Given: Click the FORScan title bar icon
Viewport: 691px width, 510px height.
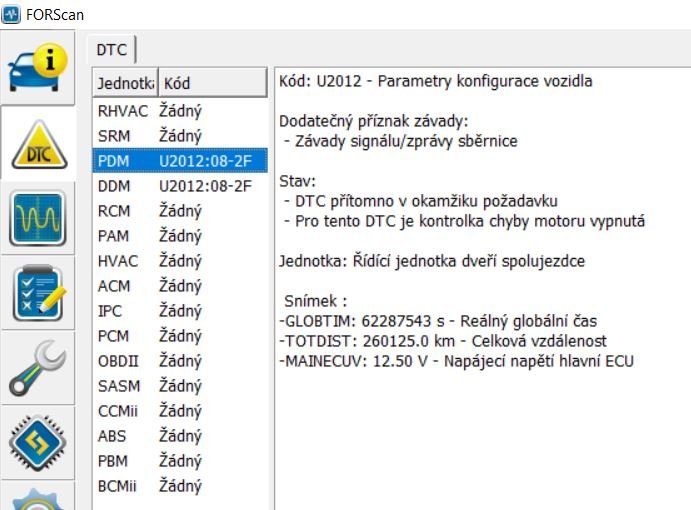Looking at the screenshot, I should coord(10,14).
